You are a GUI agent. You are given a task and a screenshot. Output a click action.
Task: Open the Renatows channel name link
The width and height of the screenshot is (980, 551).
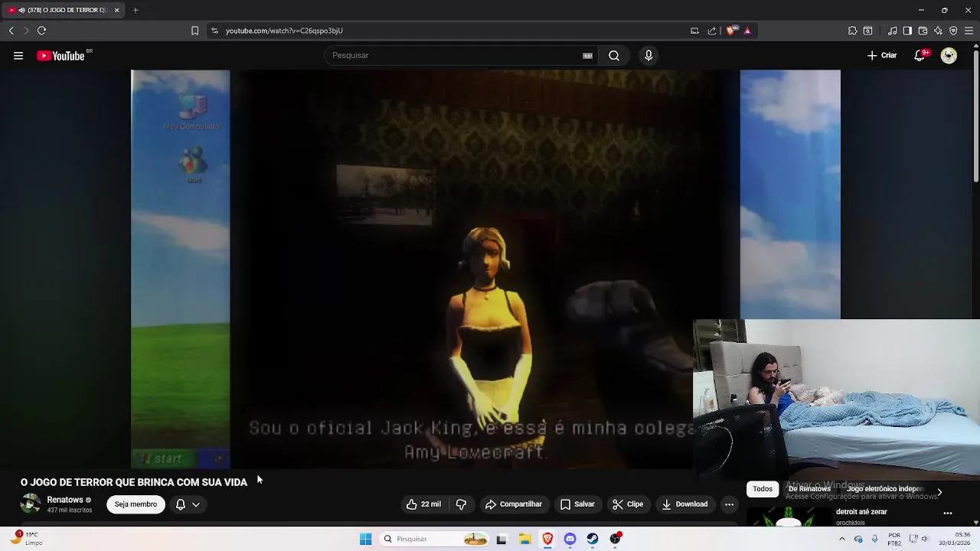pyautogui.click(x=65, y=500)
